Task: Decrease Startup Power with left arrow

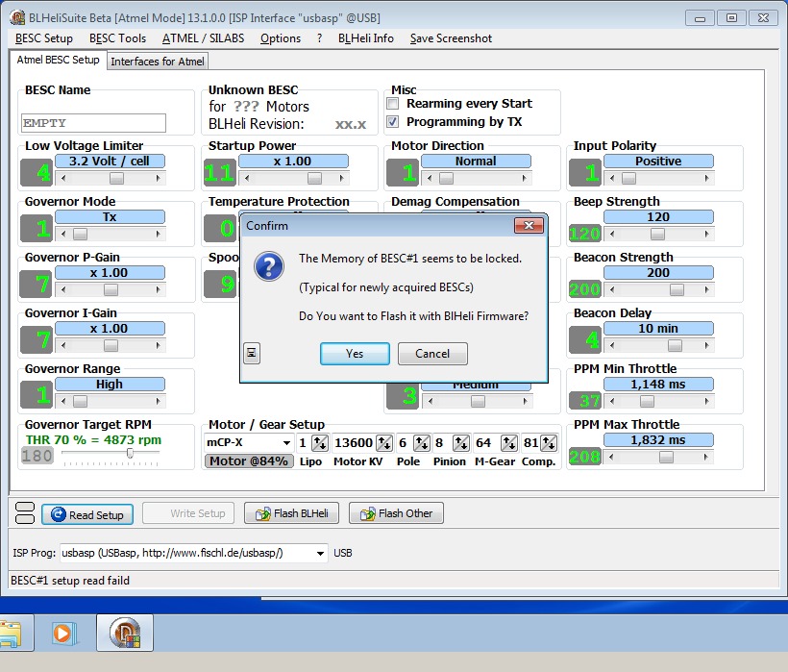Action: tap(247, 178)
